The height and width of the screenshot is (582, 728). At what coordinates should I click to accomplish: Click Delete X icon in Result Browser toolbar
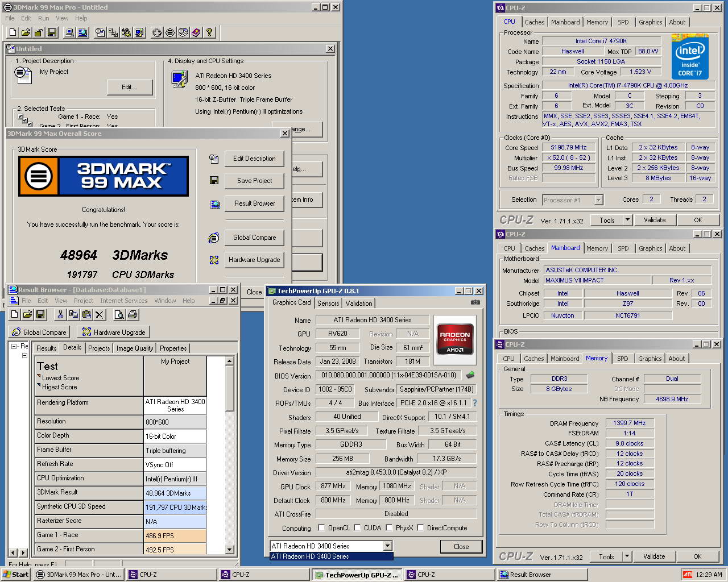click(x=100, y=314)
